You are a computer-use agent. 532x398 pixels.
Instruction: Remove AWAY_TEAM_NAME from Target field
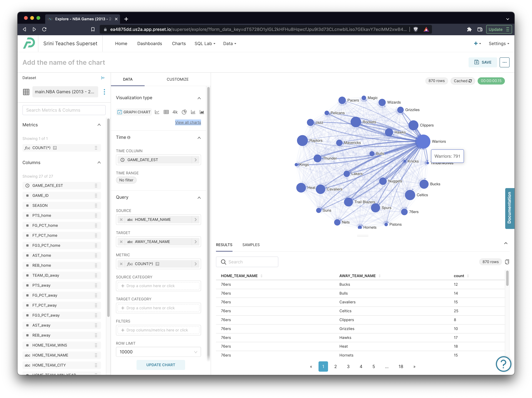click(121, 242)
